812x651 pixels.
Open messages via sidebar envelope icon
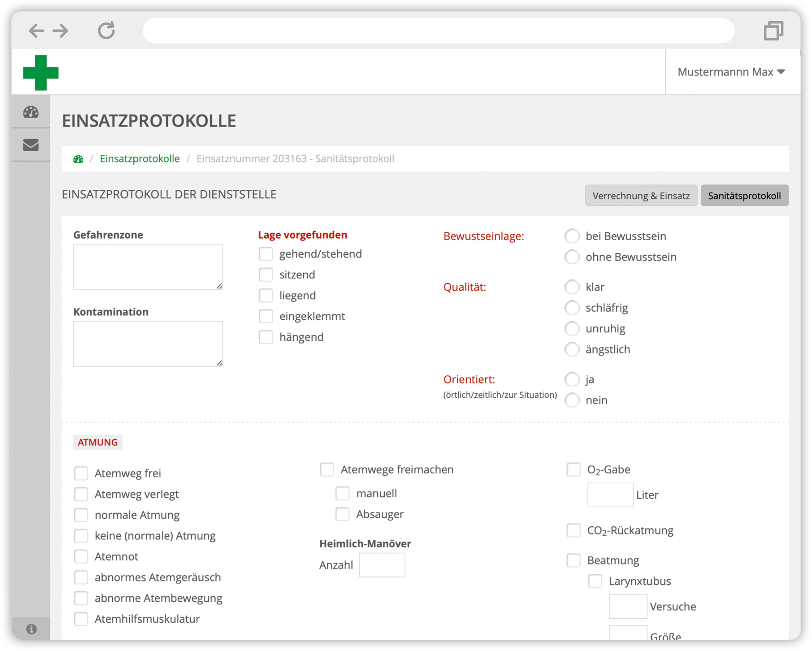(31, 145)
